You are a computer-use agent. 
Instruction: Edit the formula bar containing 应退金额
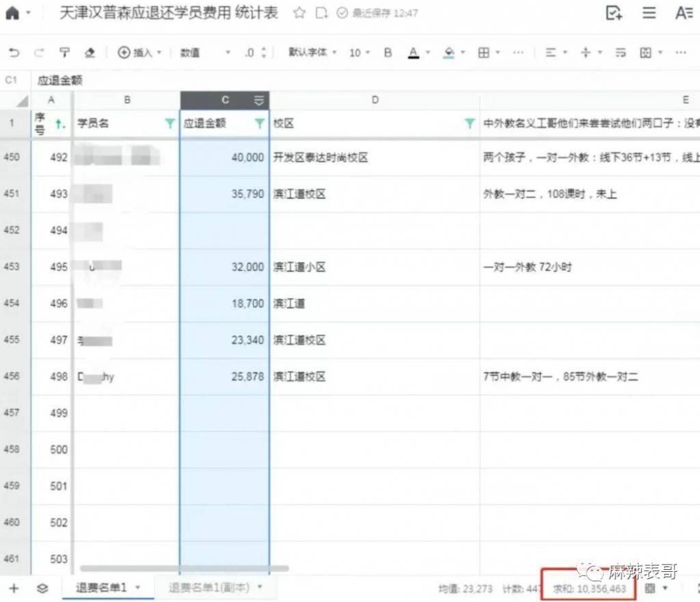coord(366,81)
